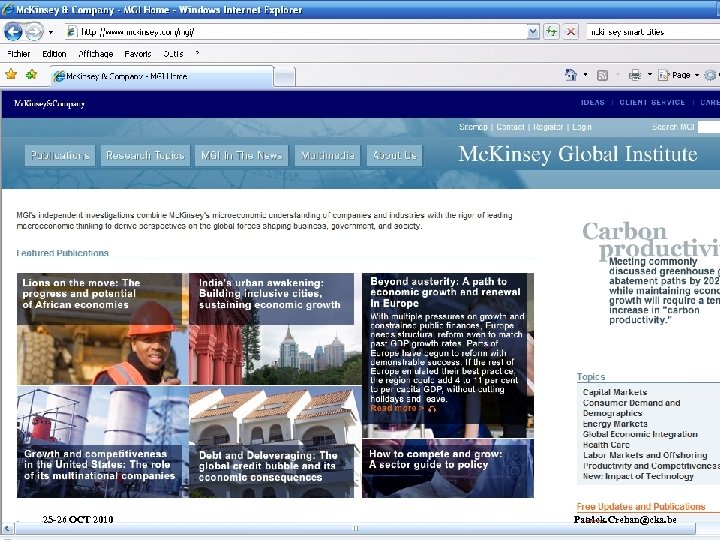Open How to compete and grow tile

tap(448, 468)
